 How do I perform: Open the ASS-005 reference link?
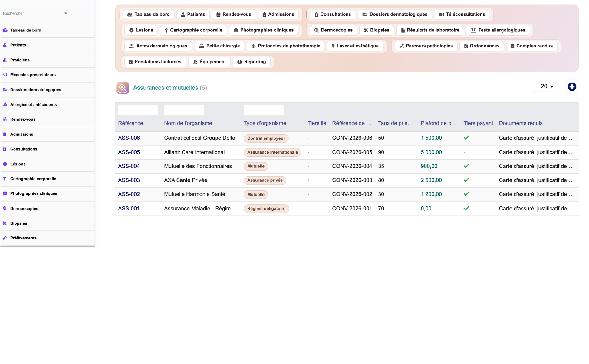(129, 152)
